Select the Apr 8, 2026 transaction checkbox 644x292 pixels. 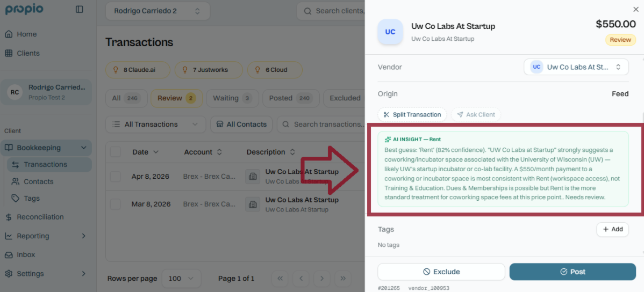click(x=116, y=176)
